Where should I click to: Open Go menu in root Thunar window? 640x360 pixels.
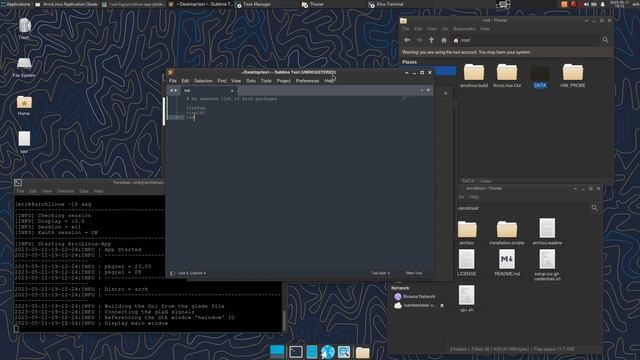point(445,29)
